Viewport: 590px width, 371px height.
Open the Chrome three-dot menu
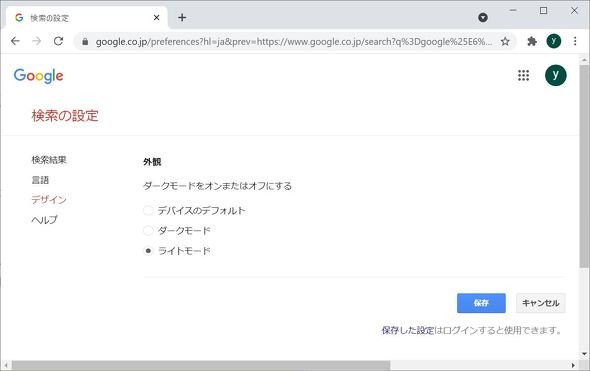point(575,41)
